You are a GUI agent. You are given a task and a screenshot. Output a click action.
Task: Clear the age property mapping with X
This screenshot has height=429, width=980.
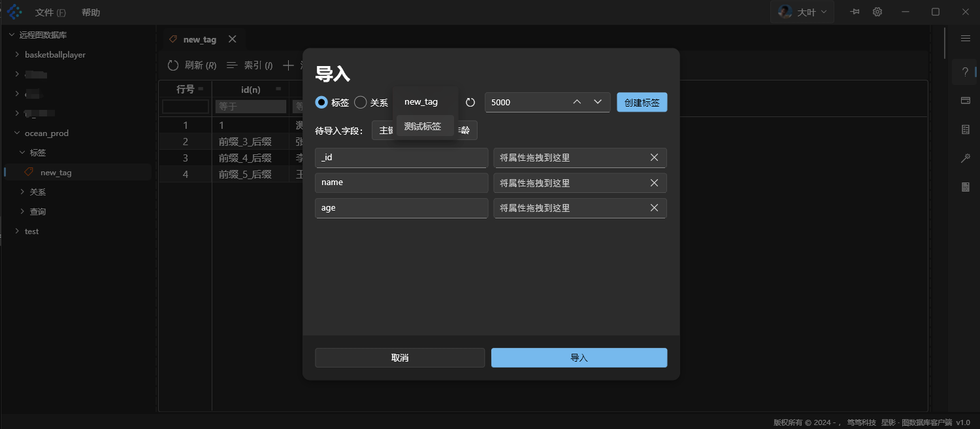(654, 208)
